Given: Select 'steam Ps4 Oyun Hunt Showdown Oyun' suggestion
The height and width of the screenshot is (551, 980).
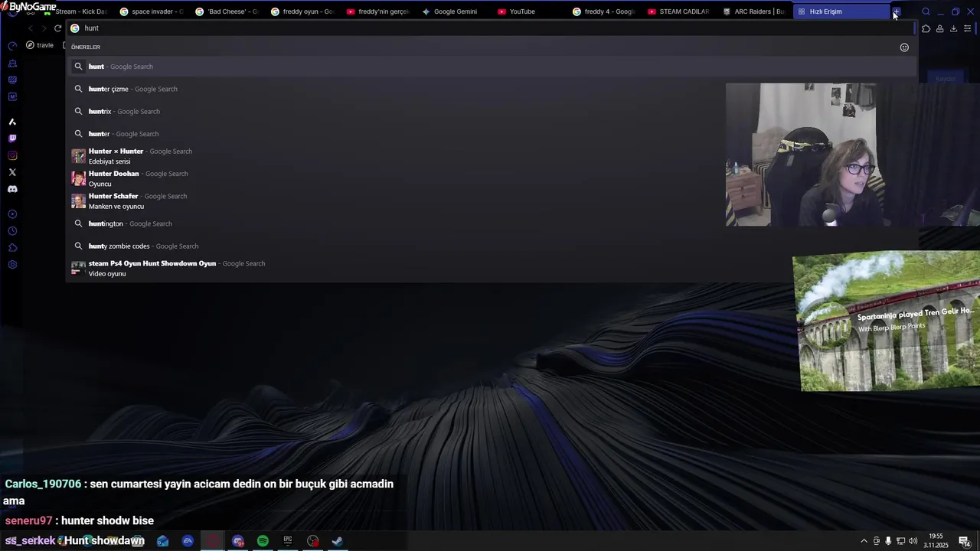Looking at the screenshot, I should (491, 269).
